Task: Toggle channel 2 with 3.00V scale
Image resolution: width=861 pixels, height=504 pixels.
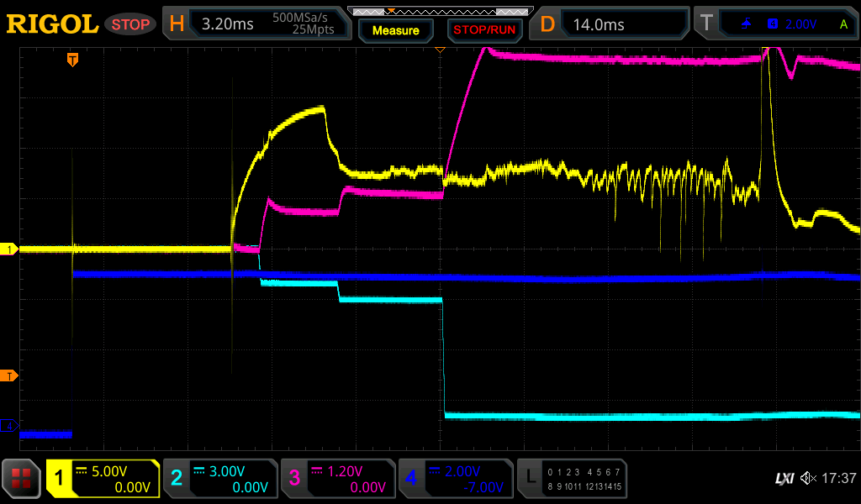Action: (220, 479)
